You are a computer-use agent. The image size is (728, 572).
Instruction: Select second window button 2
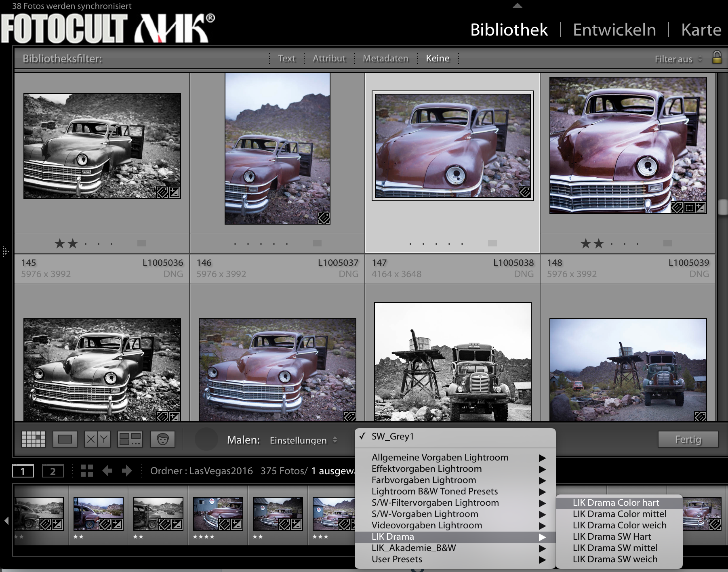pyautogui.click(x=53, y=471)
